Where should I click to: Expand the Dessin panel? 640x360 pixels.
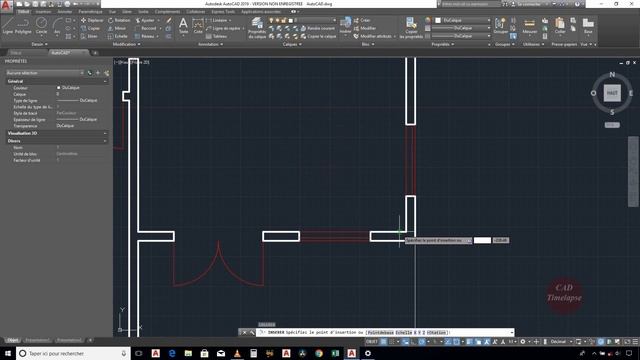pos(39,44)
